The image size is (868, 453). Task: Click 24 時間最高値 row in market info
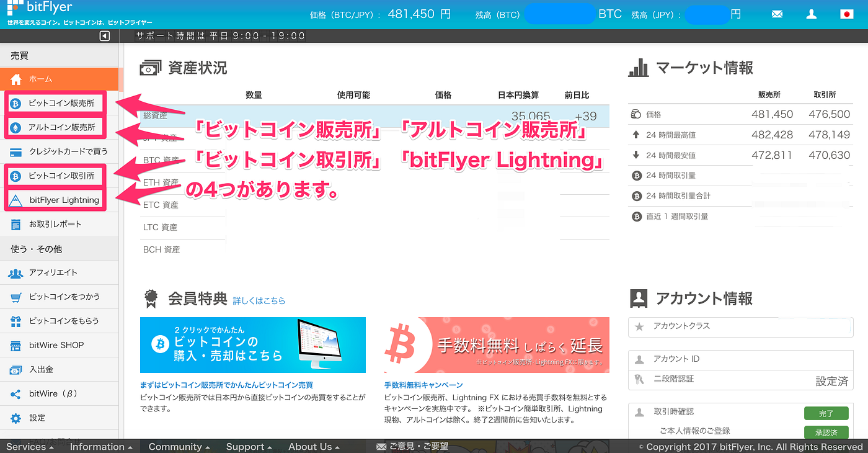(x=742, y=135)
